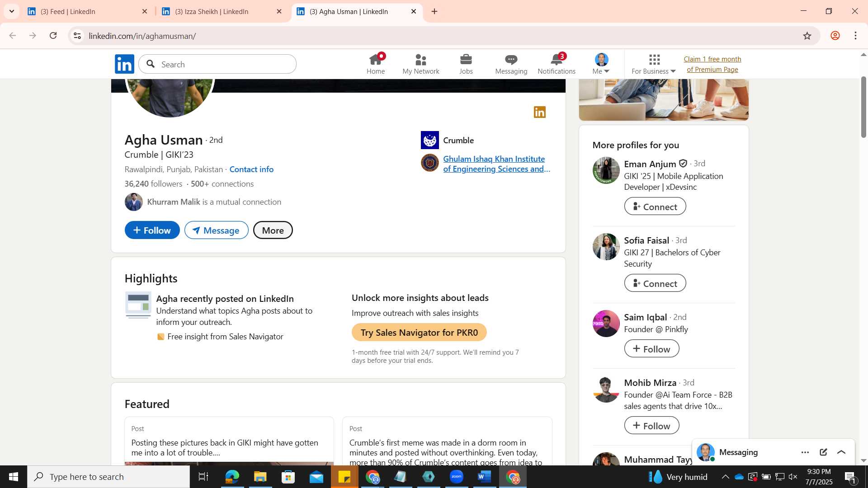Open the Messaging nav icon

pos(511,64)
